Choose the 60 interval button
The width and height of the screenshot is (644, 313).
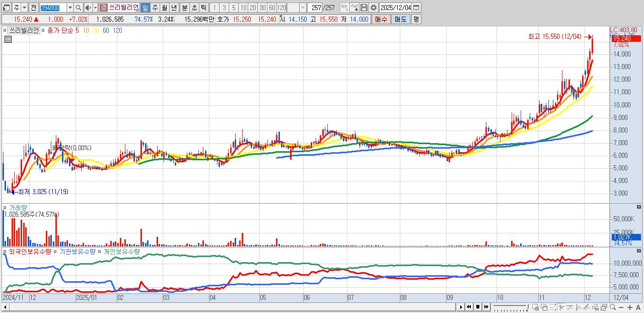[x=272, y=8]
